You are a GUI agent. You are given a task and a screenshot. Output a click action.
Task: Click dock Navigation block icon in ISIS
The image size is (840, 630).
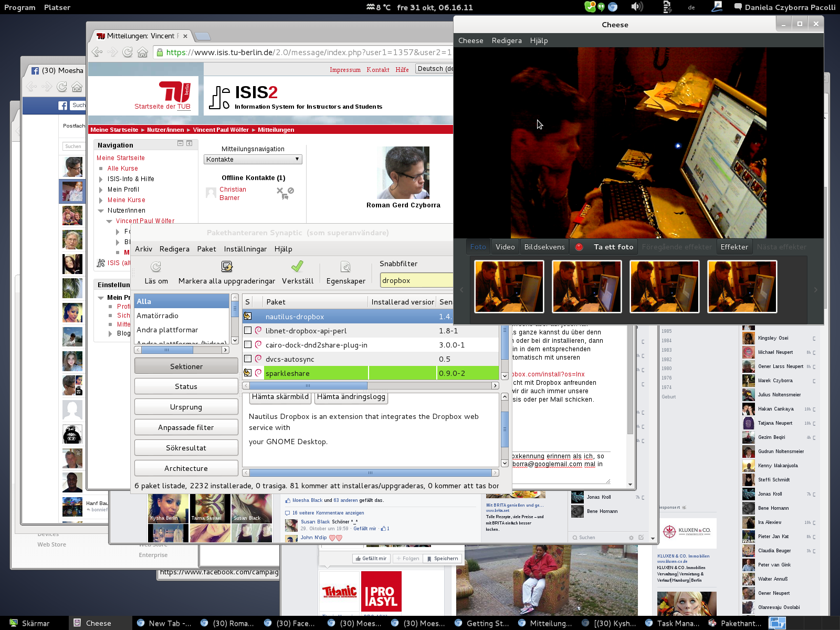[190, 143]
